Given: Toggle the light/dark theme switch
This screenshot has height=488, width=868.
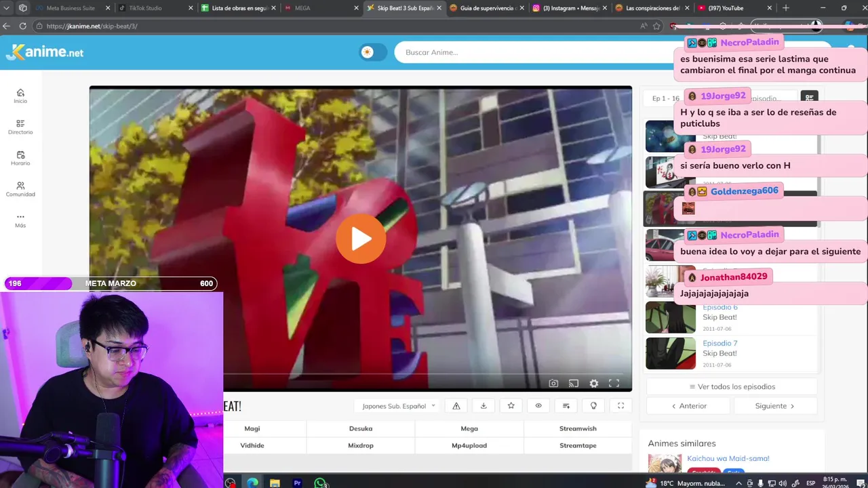Looking at the screenshot, I should [373, 52].
